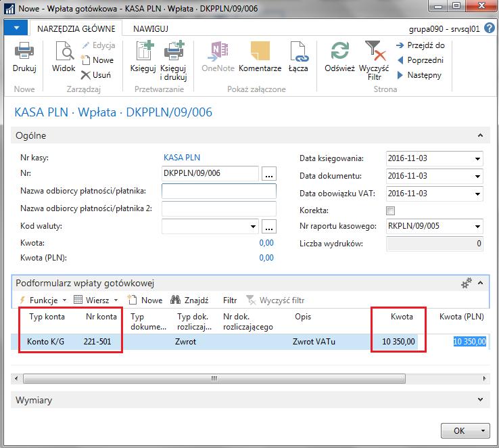Viewport: 499px width, 448px height.
Task: Select description cell Zwrot VATu
Action: point(314,342)
